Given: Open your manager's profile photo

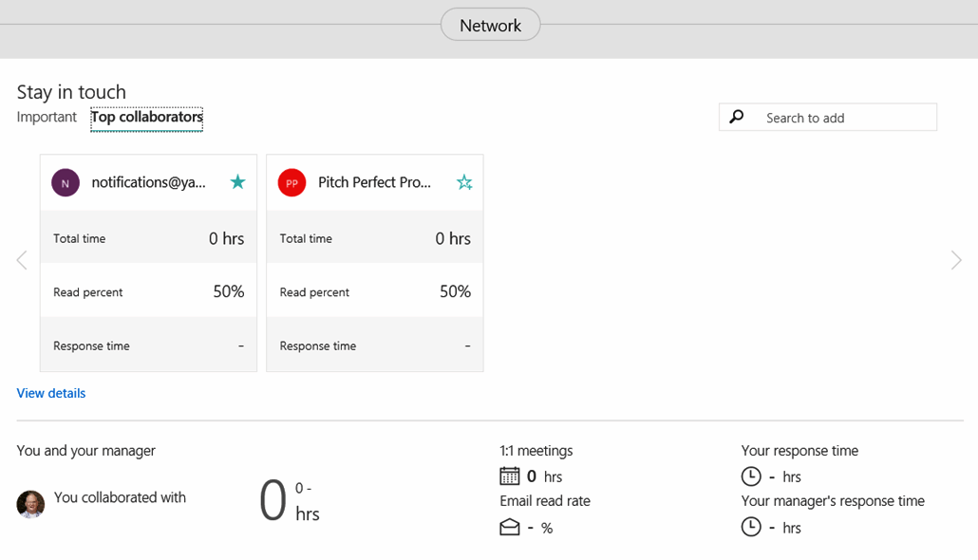Looking at the screenshot, I should (x=29, y=504).
